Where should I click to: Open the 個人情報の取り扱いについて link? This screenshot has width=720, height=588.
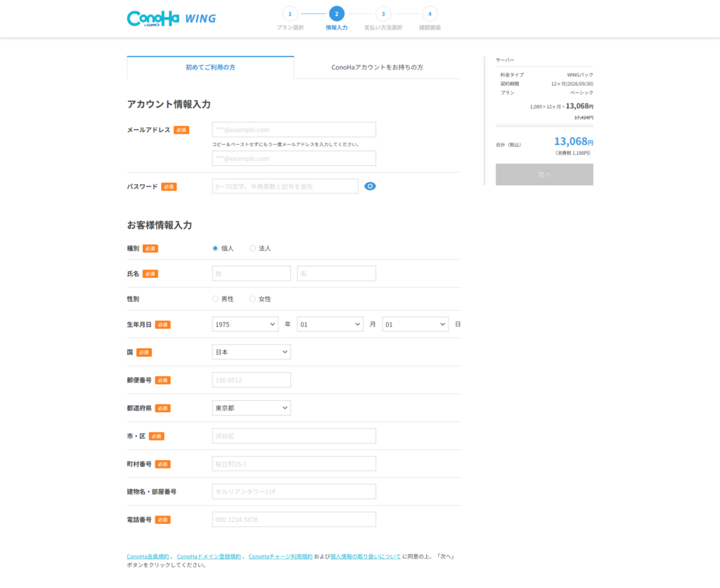pyautogui.click(x=365, y=555)
